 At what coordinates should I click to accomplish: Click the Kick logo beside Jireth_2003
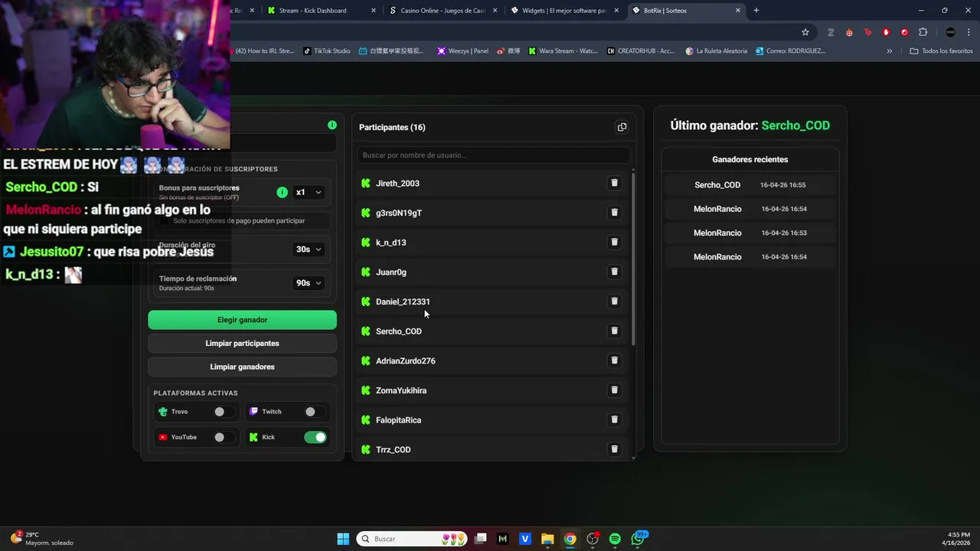[366, 184]
